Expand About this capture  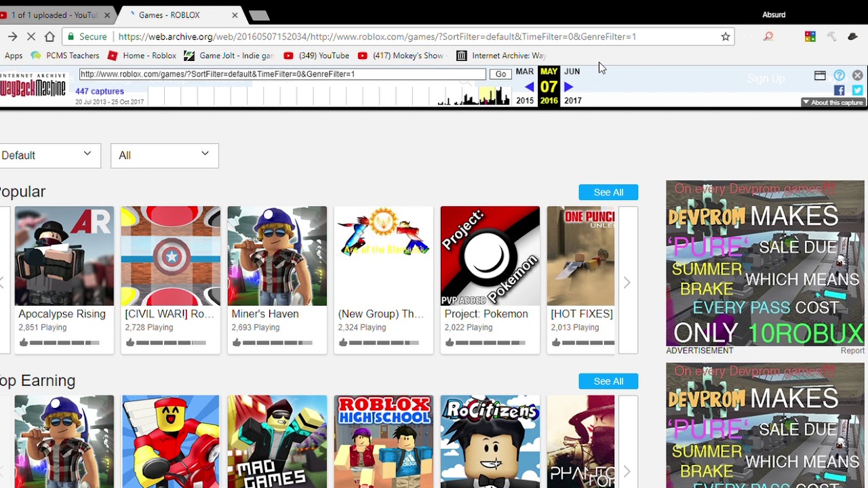(x=833, y=102)
